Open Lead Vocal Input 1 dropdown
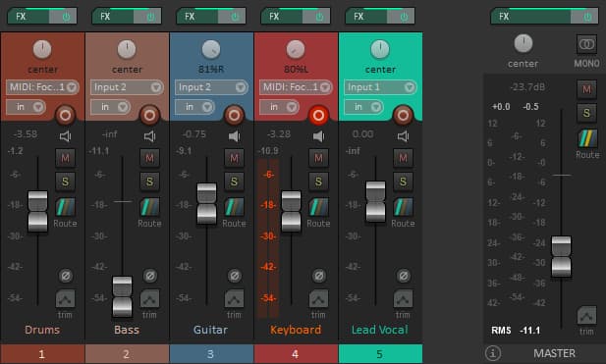Screen dimensions: 606x364 [x=380, y=87]
